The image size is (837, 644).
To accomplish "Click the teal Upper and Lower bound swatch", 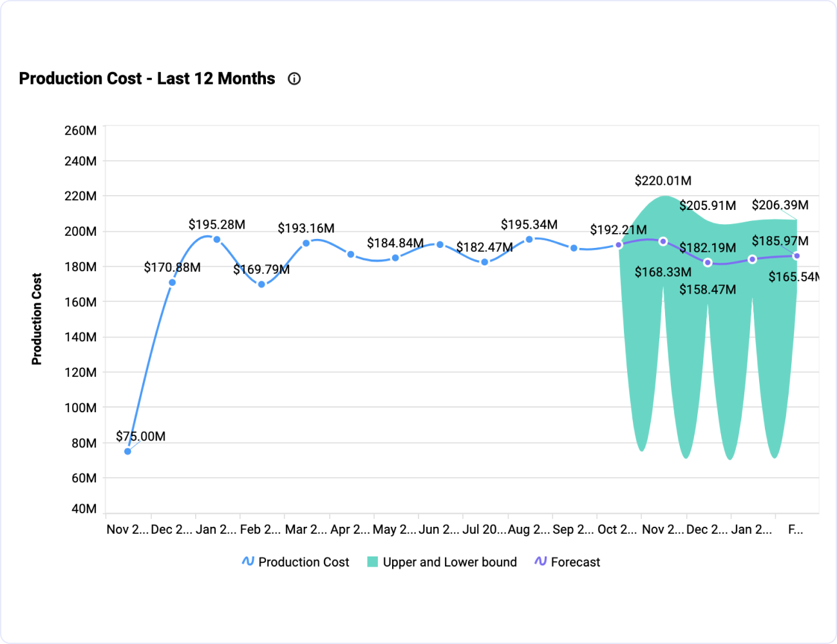I will click(372, 562).
